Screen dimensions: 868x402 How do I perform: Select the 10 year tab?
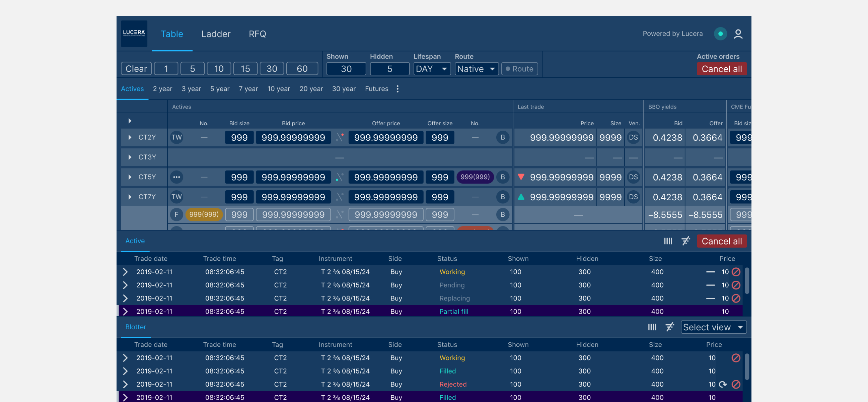[278, 89]
